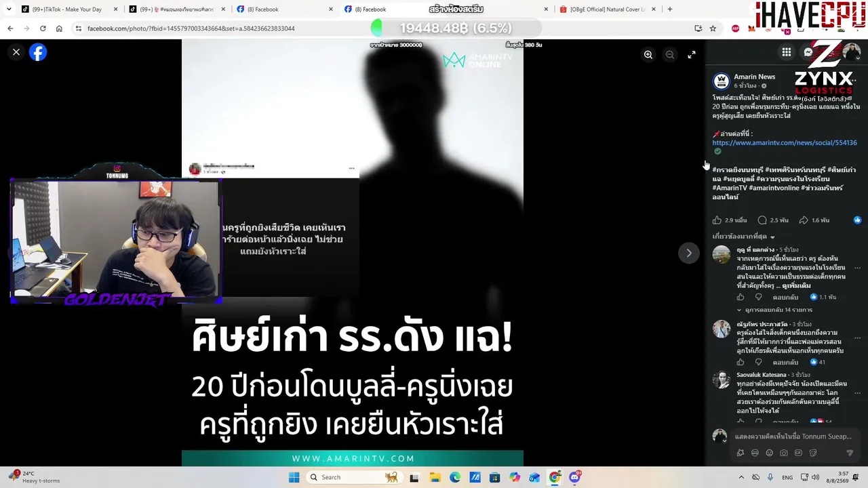The width and height of the screenshot is (868, 488).
Task: Open the Messenger chats icon
Action: pyautogui.click(x=808, y=52)
